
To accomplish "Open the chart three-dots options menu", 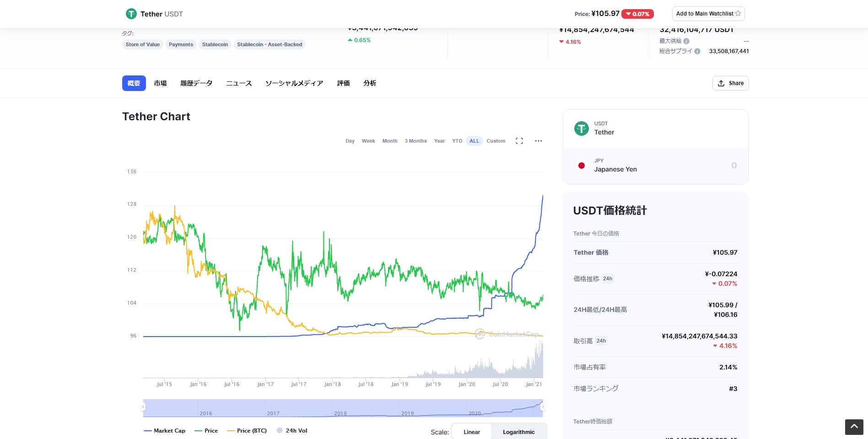I will [538, 141].
